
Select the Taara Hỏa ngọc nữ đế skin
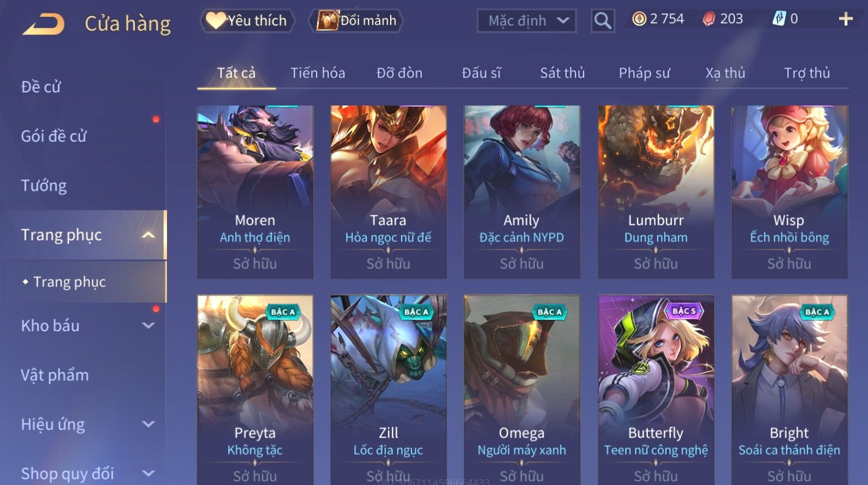click(388, 192)
